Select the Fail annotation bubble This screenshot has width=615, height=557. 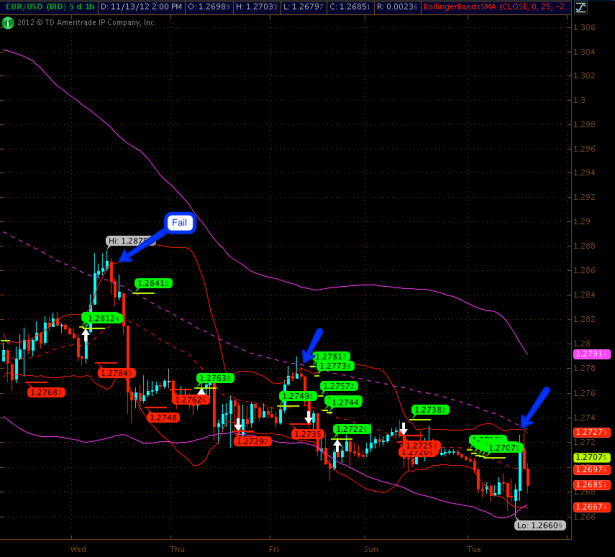tap(179, 222)
